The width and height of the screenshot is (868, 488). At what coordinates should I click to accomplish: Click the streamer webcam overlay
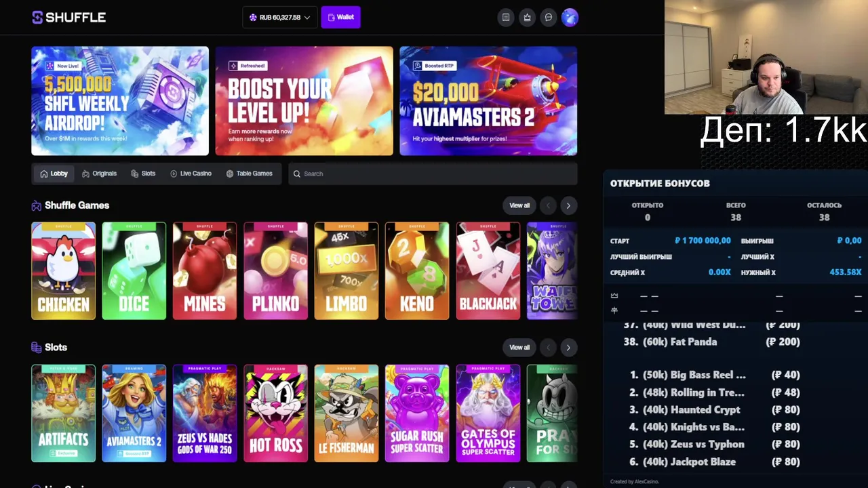click(766, 57)
